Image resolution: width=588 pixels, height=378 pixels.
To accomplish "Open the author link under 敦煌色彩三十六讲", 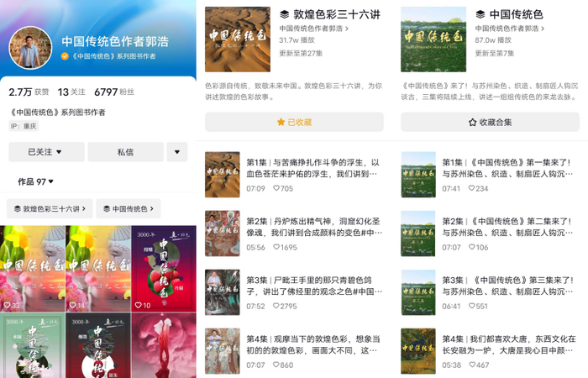I will pyautogui.click(x=313, y=29).
